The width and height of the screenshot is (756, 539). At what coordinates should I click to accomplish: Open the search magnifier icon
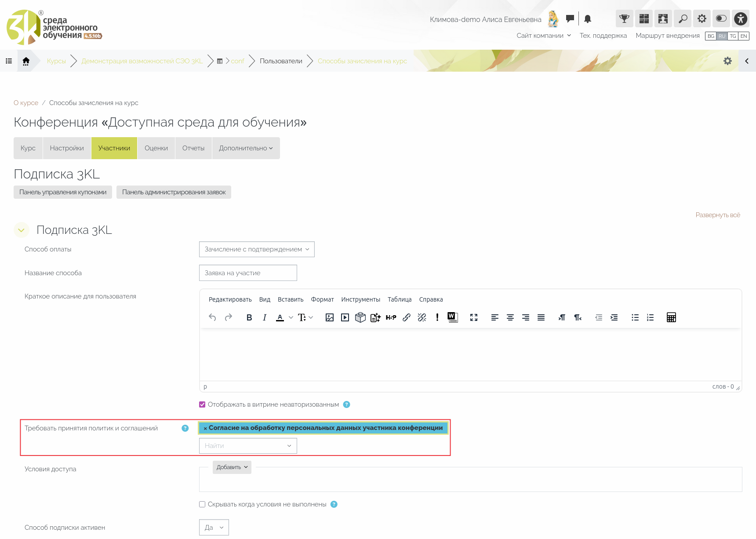point(683,19)
